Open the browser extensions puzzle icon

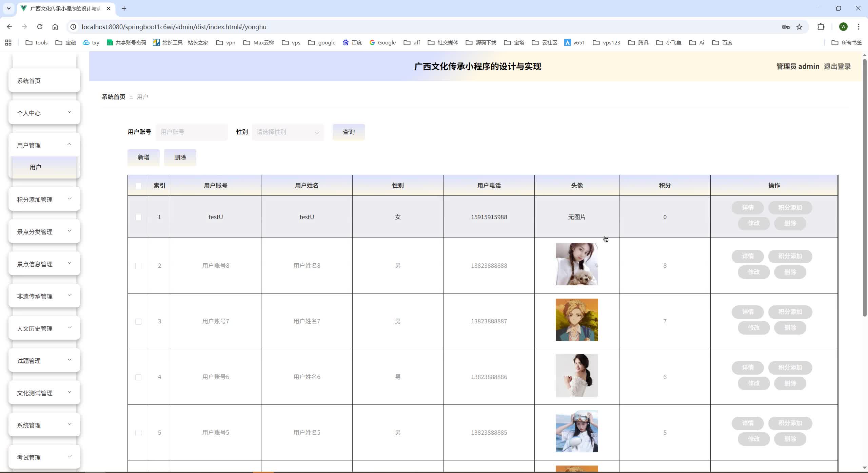[x=821, y=27]
